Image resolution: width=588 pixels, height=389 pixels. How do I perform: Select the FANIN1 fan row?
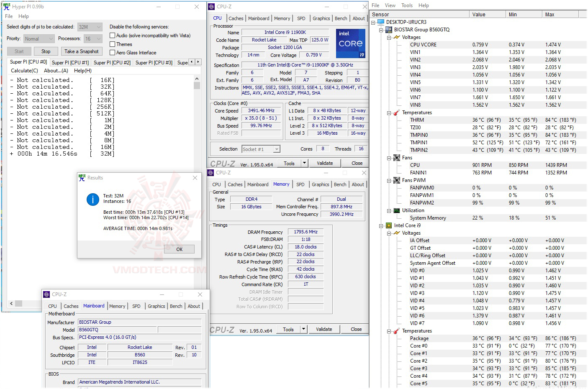(477, 173)
